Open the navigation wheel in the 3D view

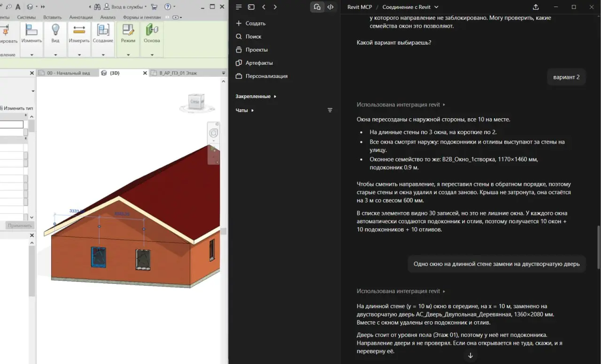(x=214, y=133)
